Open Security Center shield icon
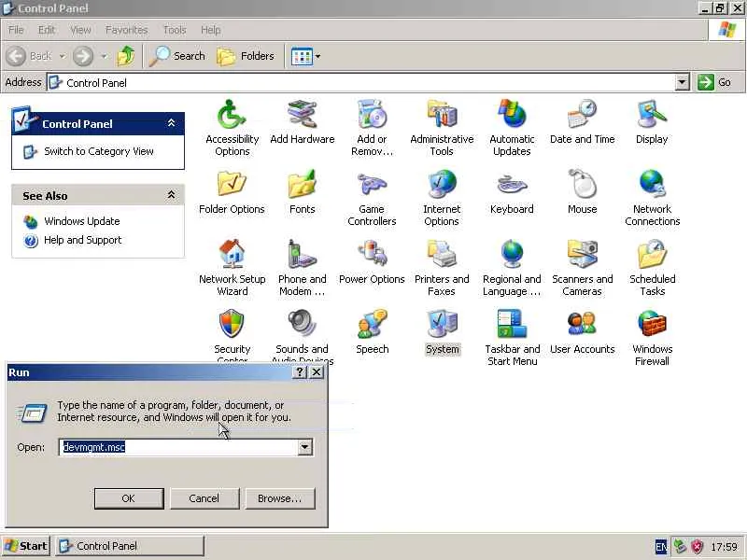Image resolution: width=747 pixels, height=560 pixels. pos(232,325)
